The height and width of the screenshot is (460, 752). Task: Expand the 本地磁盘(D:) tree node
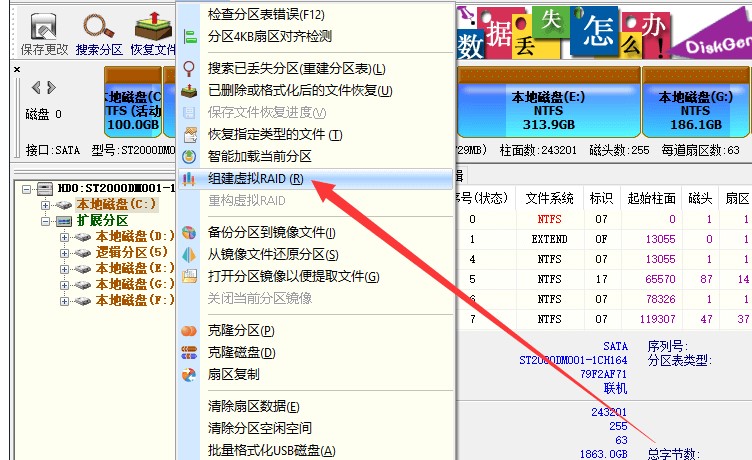pyautogui.click(x=64, y=237)
